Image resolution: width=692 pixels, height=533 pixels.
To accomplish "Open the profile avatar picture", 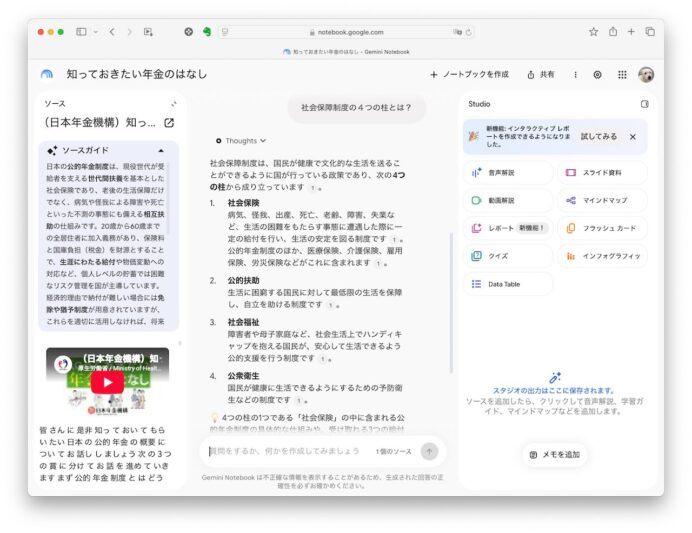I will (x=646, y=75).
